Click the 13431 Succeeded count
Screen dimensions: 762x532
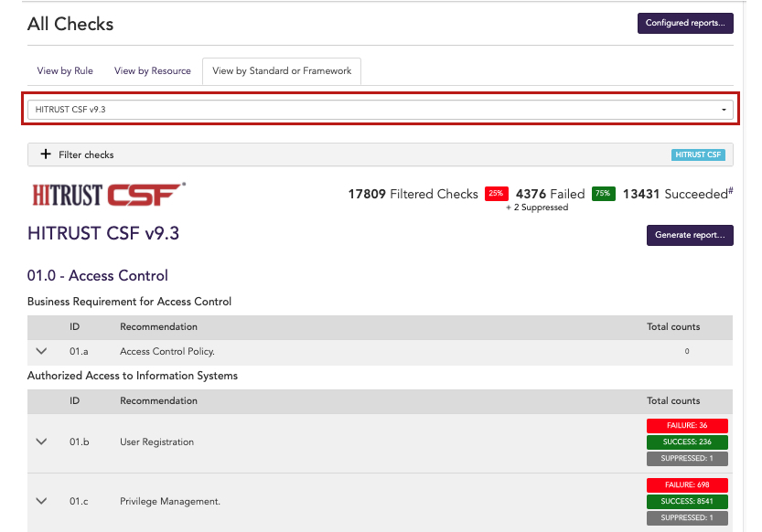675,194
